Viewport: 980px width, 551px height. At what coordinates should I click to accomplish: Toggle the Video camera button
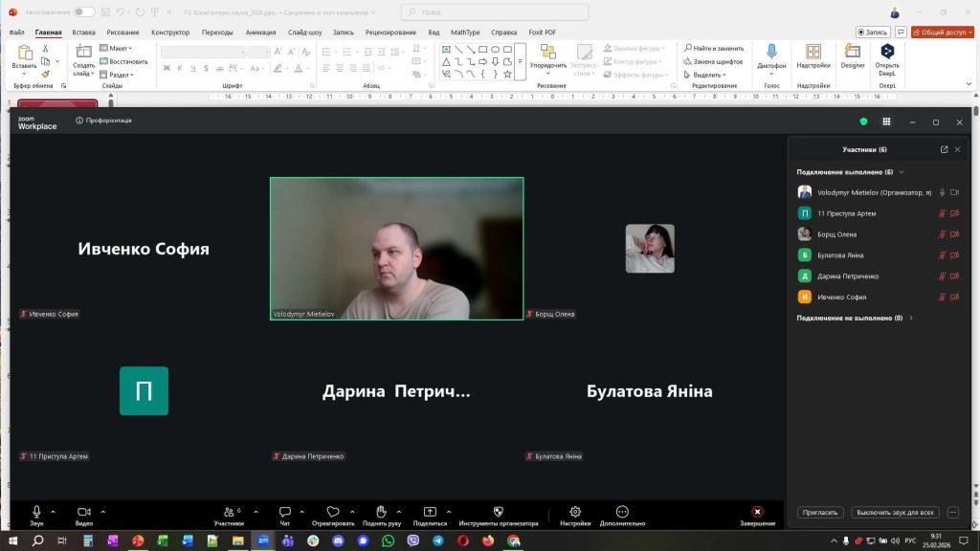click(x=83, y=513)
